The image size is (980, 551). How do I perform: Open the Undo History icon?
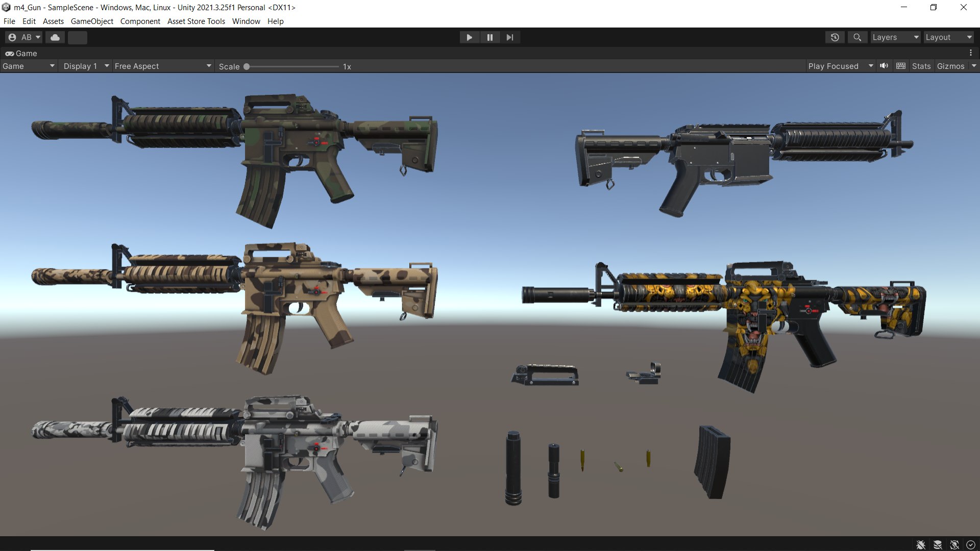(x=835, y=37)
